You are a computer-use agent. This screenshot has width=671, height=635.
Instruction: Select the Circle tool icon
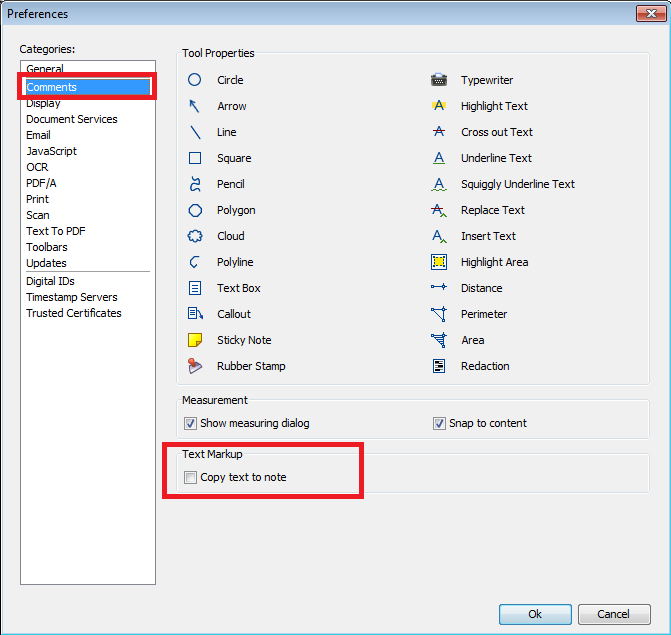(x=195, y=80)
